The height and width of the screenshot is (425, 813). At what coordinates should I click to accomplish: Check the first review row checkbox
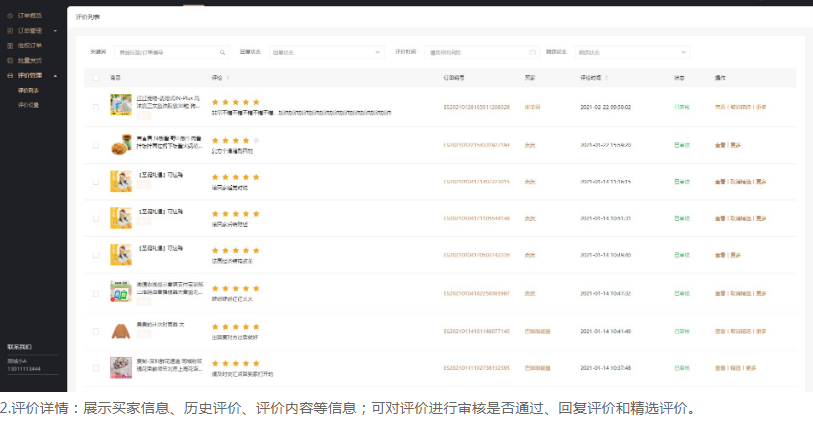coord(96,106)
